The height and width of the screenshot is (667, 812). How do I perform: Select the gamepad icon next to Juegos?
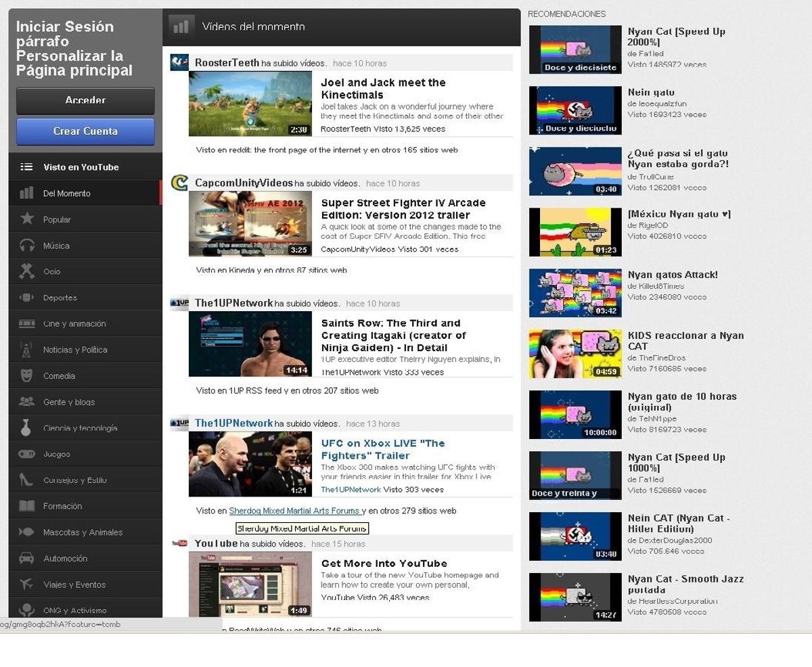click(27, 454)
